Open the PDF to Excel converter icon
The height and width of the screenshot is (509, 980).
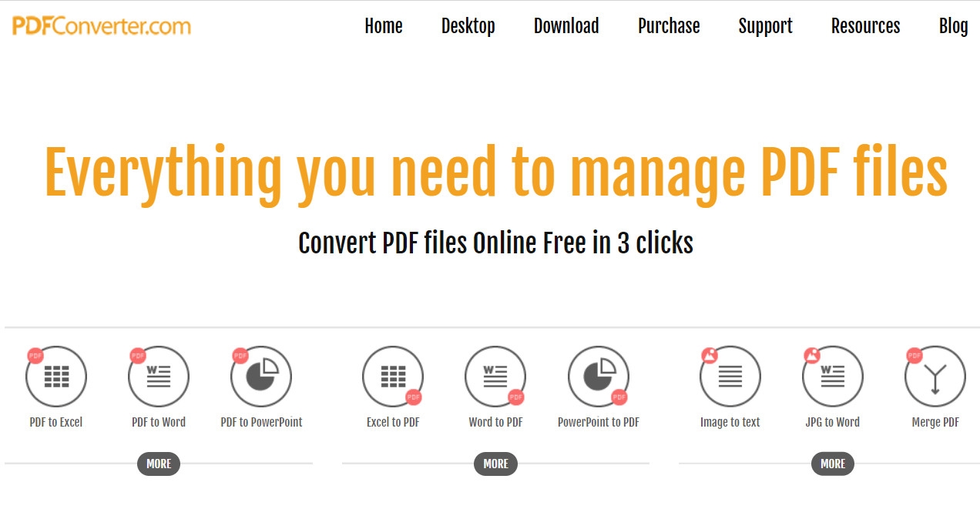56,377
